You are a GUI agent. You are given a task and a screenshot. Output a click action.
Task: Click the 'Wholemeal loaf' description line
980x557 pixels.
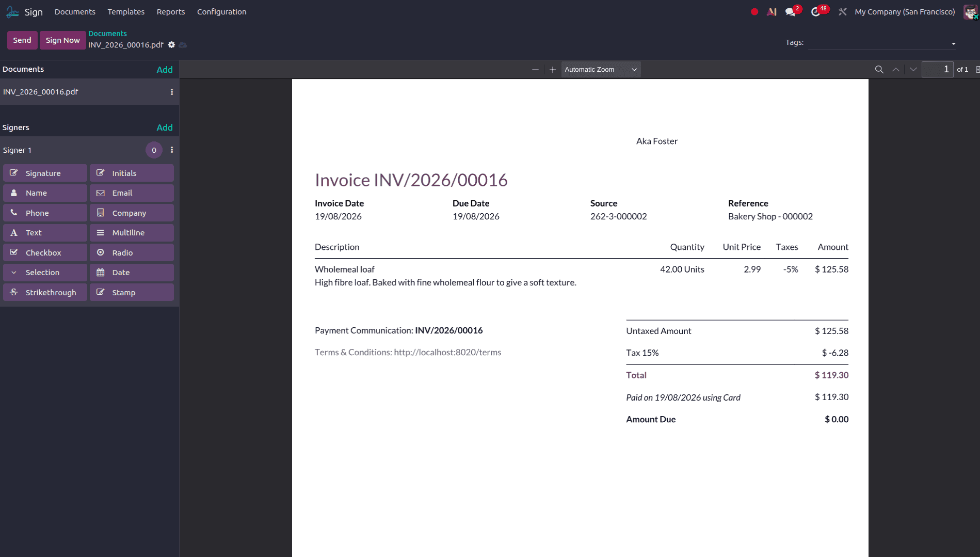tap(345, 269)
